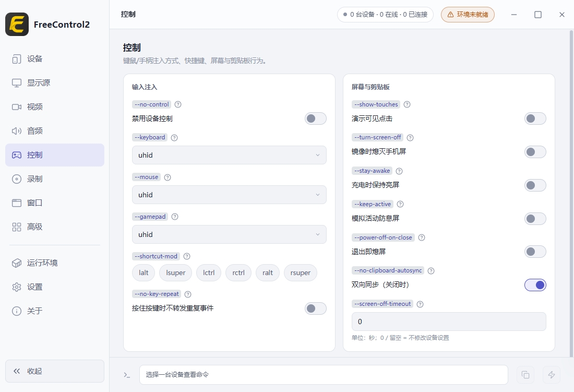Toggle 镜像时熄灭手机屏 on
This screenshot has height=392, width=574.
coord(535,152)
